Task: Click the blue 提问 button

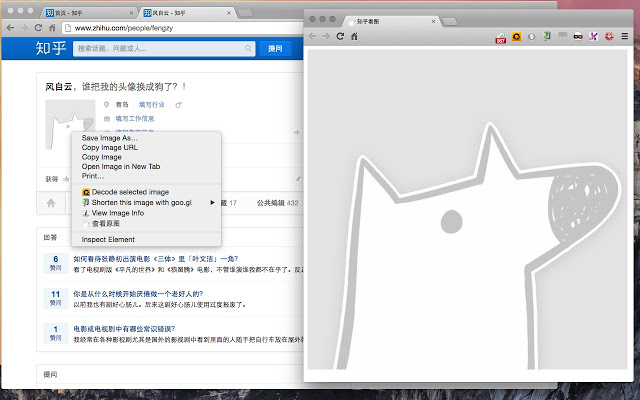Action: 275,49
